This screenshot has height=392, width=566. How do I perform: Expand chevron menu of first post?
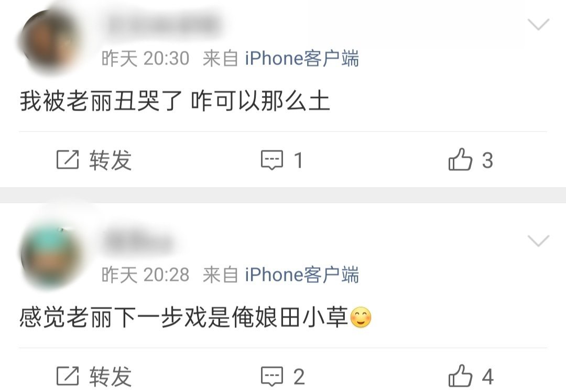(x=538, y=25)
